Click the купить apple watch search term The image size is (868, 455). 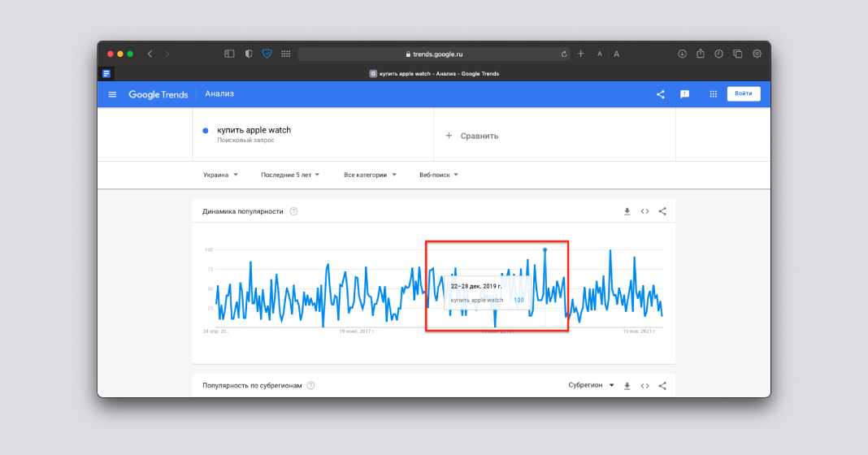pos(254,130)
